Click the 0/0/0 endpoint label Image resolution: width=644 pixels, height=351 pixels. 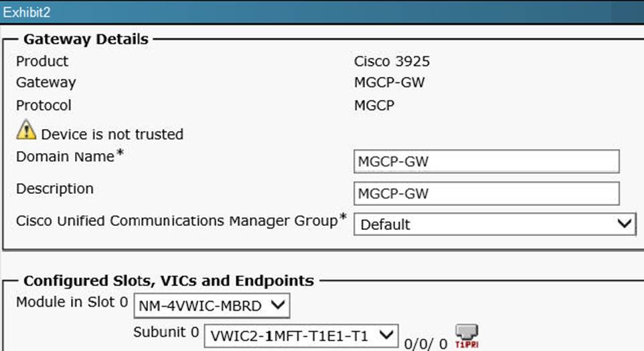point(425,343)
